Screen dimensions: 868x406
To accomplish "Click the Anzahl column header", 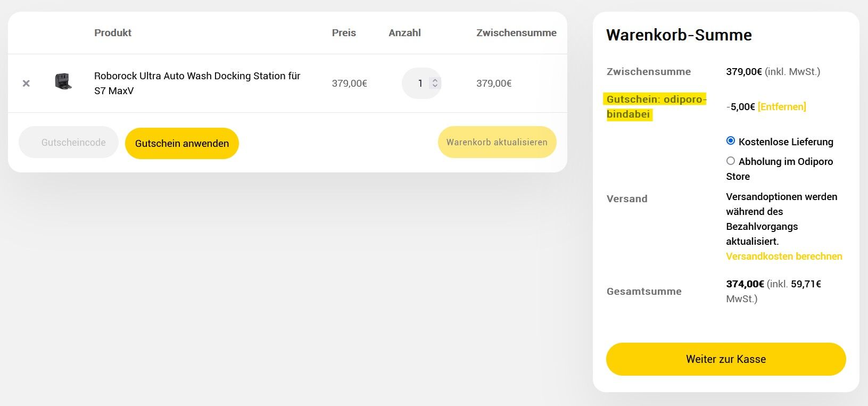I will point(404,32).
